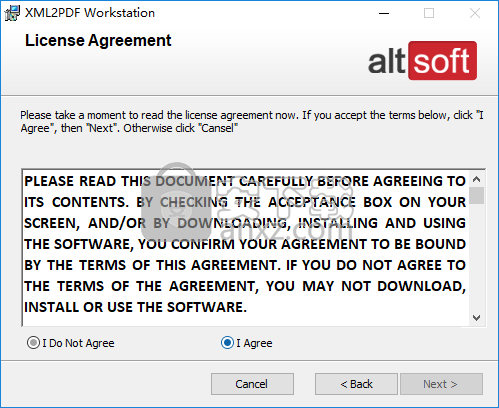Click the scrollbar track below the thumb
Viewport: 499px width, 408px height.
pos(477,257)
